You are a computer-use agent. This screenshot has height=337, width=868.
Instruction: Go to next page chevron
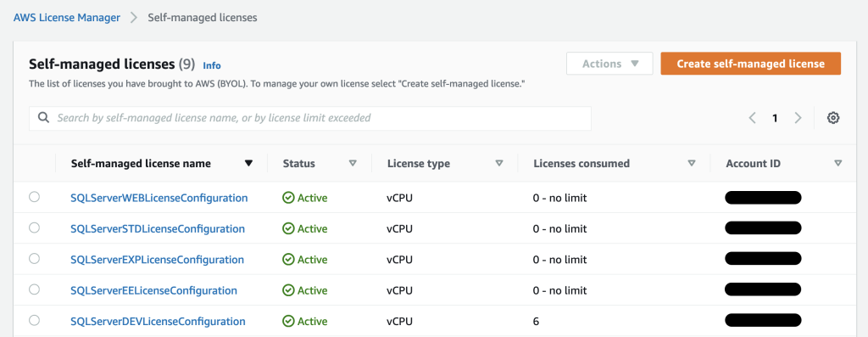(x=798, y=118)
